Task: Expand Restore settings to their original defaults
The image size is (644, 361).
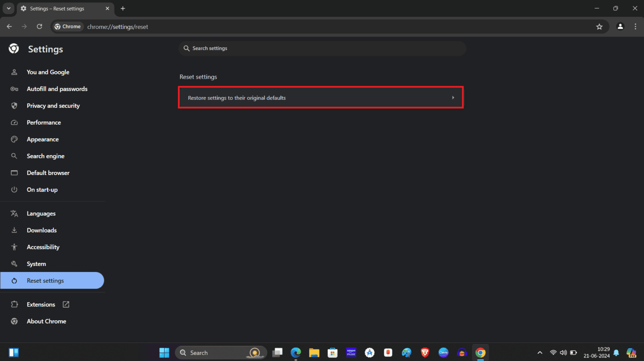Action: pyautogui.click(x=320, y=98)
